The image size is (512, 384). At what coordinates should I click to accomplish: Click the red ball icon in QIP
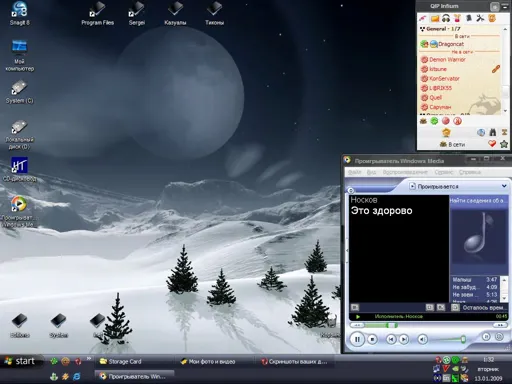point(446,121)
